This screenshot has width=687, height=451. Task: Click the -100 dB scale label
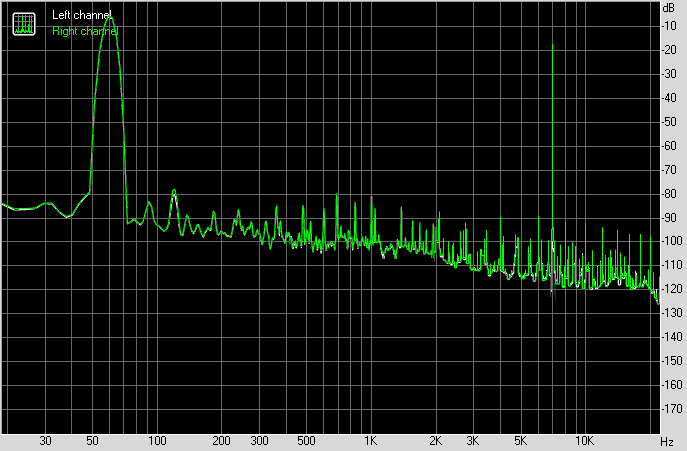672,241
